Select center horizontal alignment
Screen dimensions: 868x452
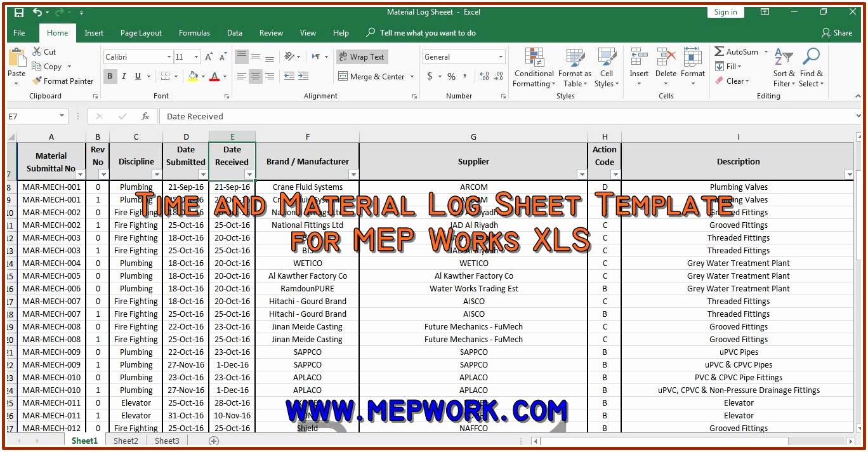pyautogui.click(x=256, y=76)
